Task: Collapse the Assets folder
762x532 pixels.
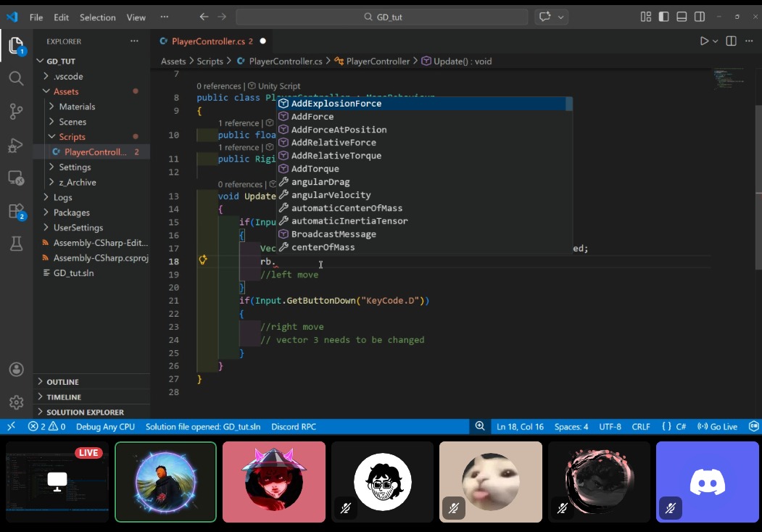Action: [x=46, y=91]
